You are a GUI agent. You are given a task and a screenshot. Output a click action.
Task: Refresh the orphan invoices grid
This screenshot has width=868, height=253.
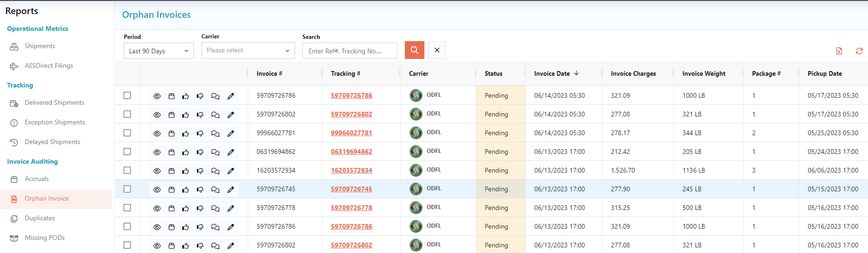[x=859, y=51]
